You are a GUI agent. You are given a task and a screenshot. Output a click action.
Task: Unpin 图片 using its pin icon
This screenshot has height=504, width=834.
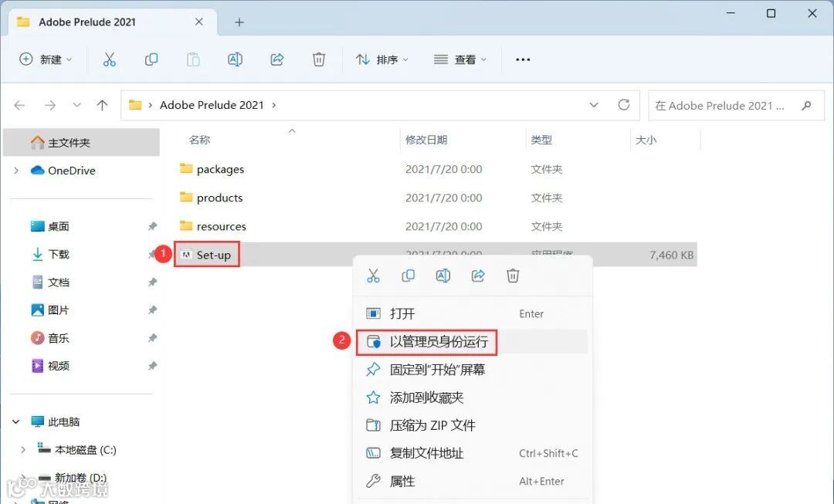pos(152,310)
